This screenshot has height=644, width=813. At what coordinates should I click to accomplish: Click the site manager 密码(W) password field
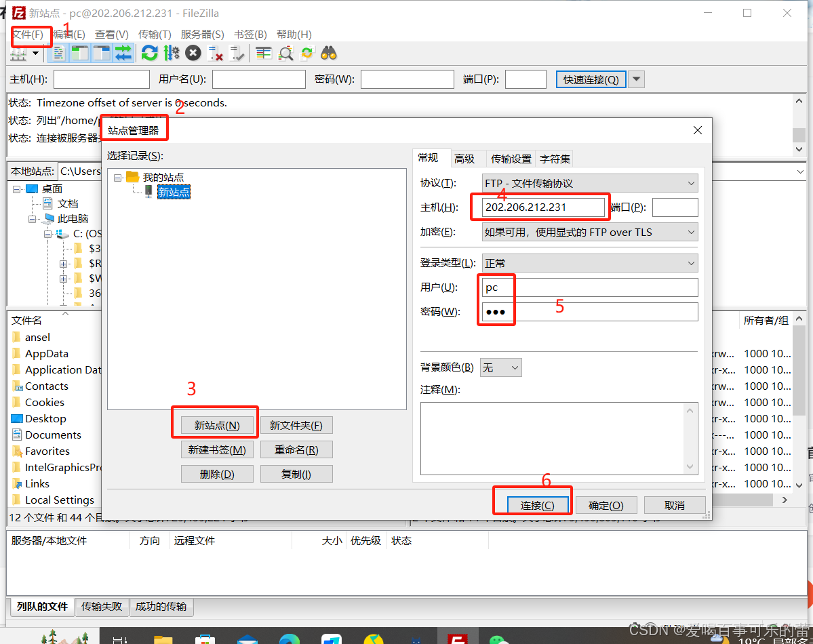coord(589,312)
